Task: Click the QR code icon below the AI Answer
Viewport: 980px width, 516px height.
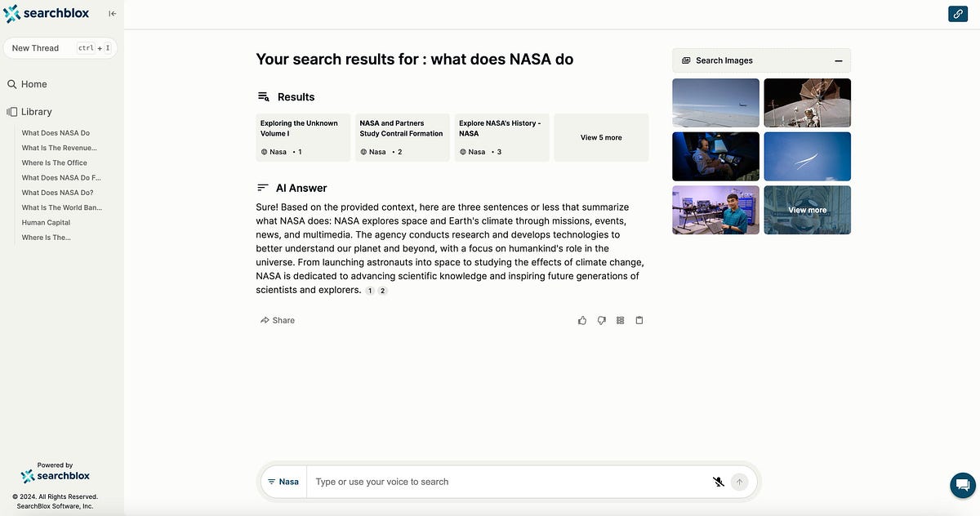Action: [620, 319]
